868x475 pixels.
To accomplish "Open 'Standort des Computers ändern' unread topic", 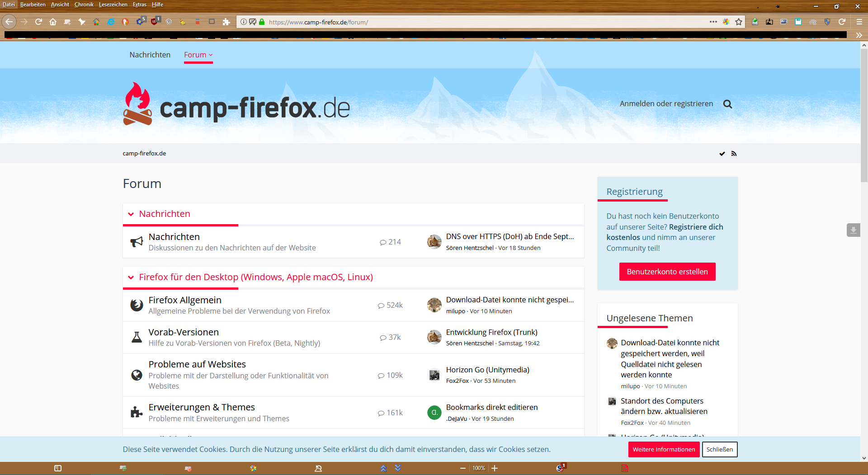I will [x=664, y=406].
